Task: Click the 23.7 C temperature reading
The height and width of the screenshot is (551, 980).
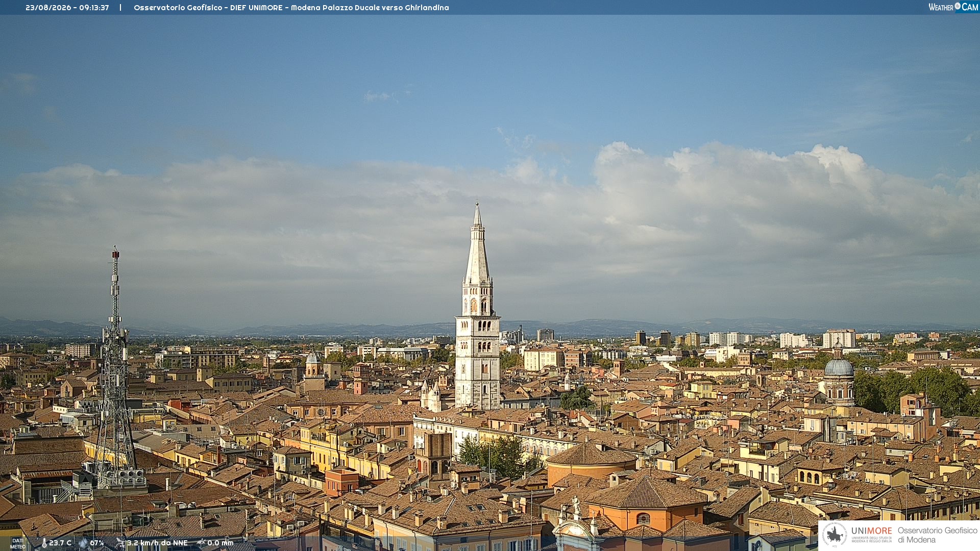Action: tap(60, 543)
